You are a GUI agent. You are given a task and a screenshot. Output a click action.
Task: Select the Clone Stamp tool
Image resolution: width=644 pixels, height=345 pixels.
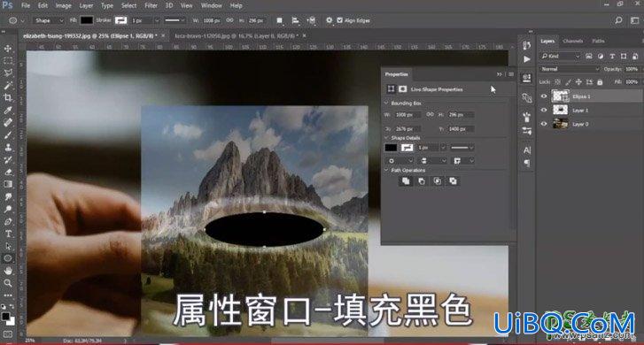point(8,147)
